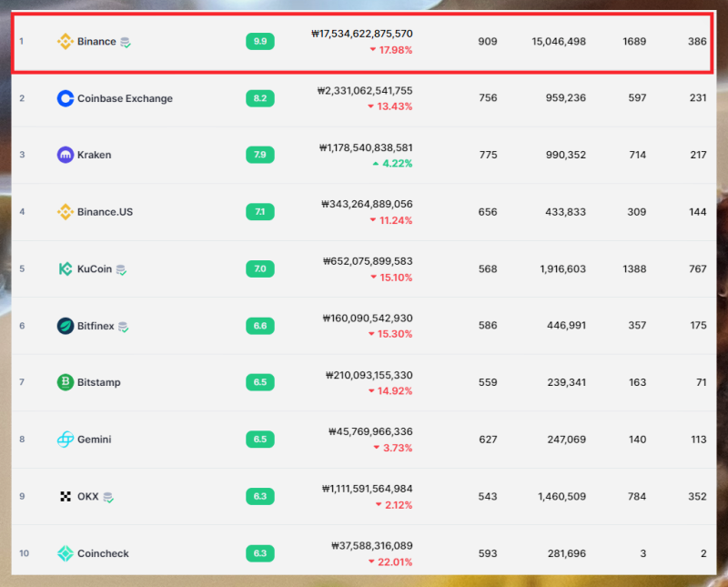Select Gemini volume ₩45,769,966,336
The height and width of the screenshot is (587, 728).
click(370, 432)
